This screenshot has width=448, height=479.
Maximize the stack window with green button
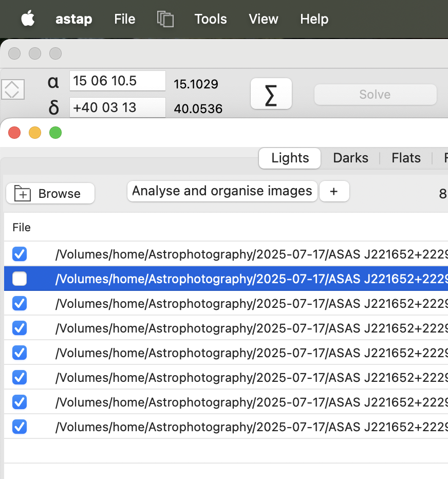tap(55, 133)
